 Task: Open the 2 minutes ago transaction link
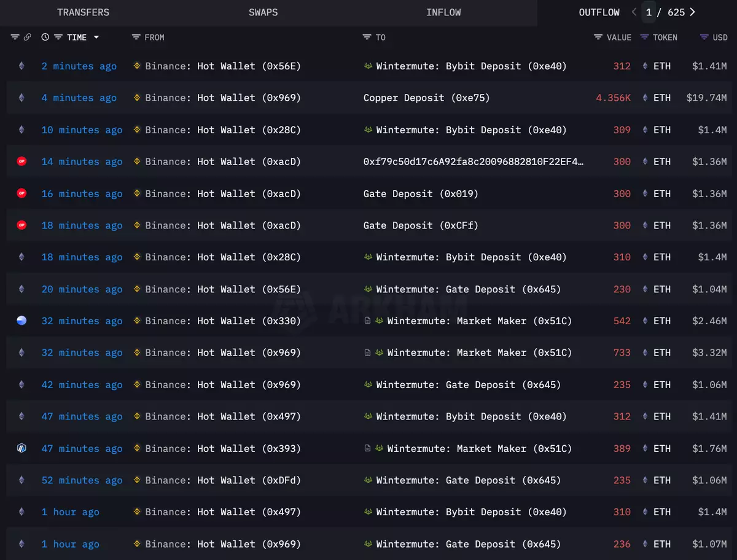(x=79, y=66)
